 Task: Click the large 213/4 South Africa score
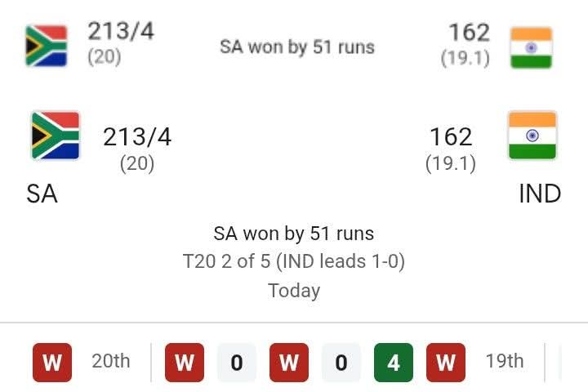(x=137, y=137)
